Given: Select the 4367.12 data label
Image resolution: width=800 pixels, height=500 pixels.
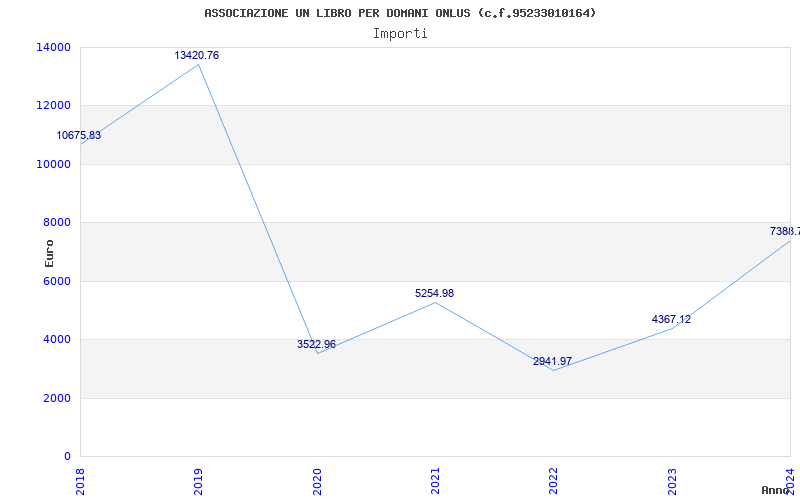Looking at the screenshot, I should (x=671, y=319).
